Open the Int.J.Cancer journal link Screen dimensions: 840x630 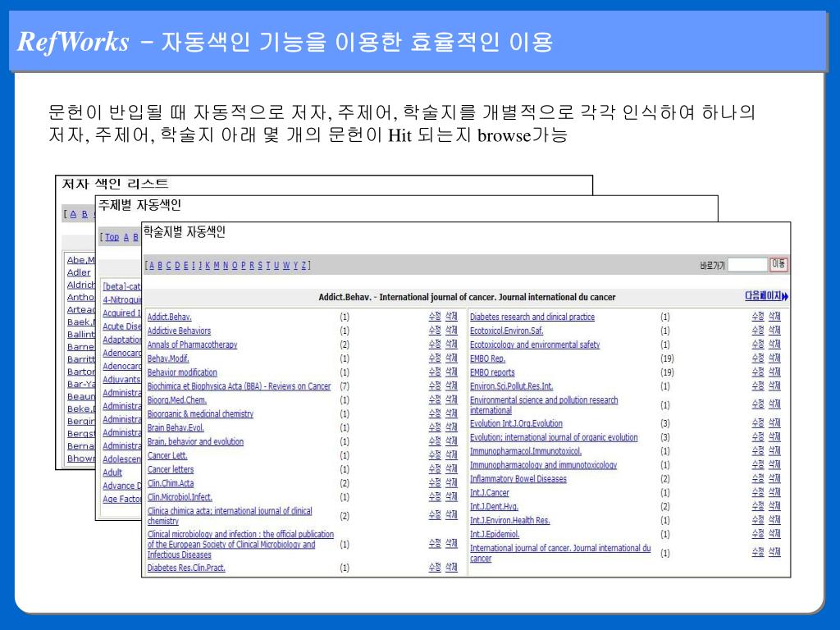point(490,493)
